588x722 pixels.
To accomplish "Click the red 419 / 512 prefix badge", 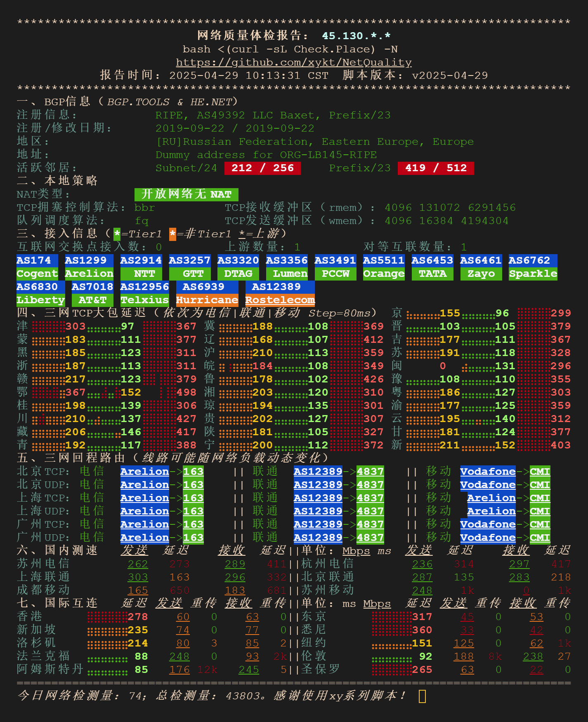I will coord(436,168).
